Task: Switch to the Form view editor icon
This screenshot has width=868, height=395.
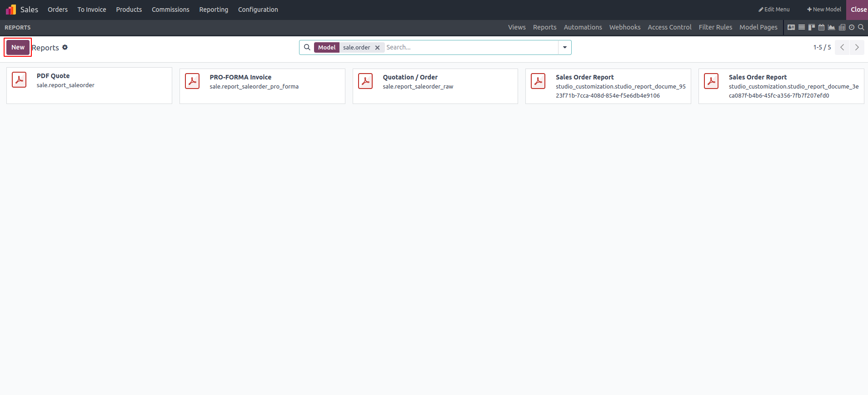Action: point(791,27)
